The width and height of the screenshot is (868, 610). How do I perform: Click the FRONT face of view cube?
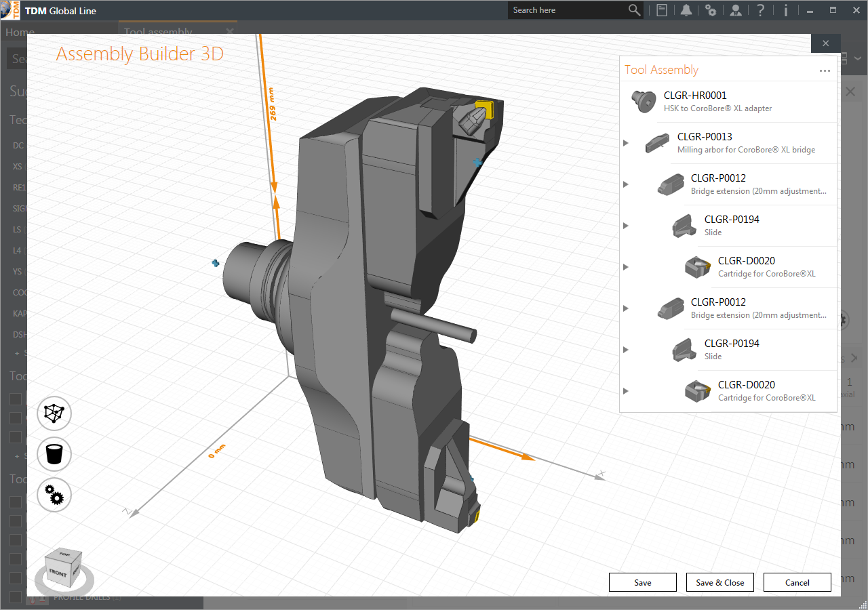click(x=58, y=573)
